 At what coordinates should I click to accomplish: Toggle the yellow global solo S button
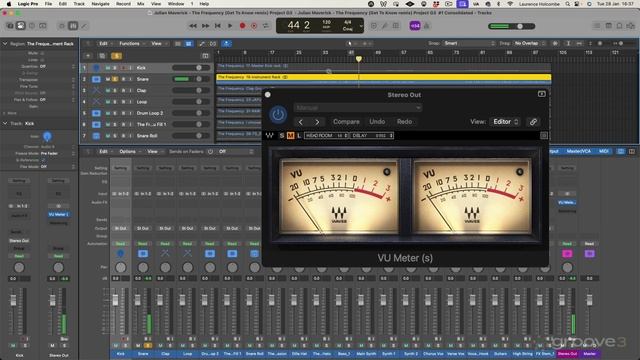(116, 56)
